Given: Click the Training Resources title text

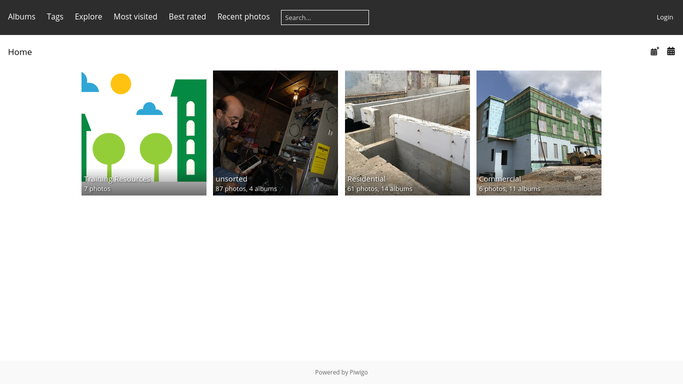Looking at the screenshot, I should pyautogui.click(x=117, y=179).
